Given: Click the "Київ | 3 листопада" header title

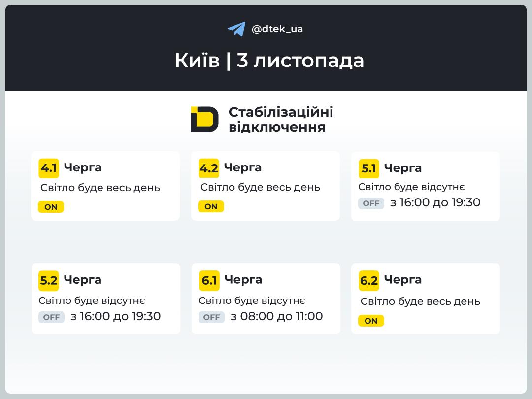Looking at the screenshot, I should coord(269,61).
